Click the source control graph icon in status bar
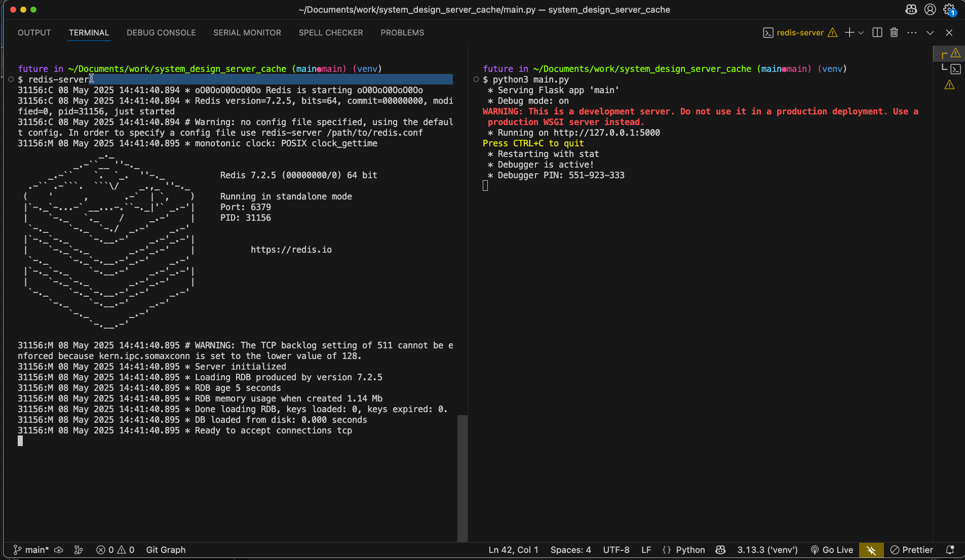 pyautogui.click(x=79, y=550)
